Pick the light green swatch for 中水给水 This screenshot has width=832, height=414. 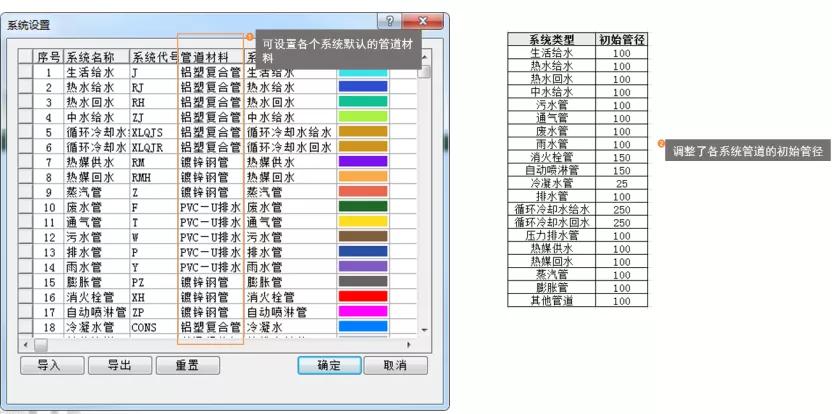point(363,116)
